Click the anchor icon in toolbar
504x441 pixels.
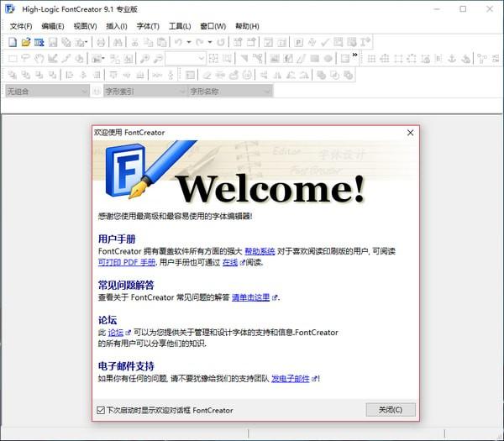click(451, 59)
